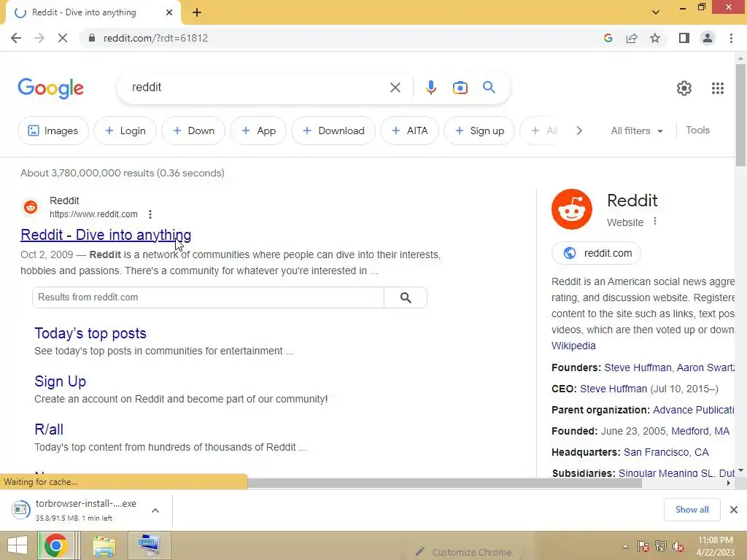
Task: Share this page via the share icon
Action: 632,38
